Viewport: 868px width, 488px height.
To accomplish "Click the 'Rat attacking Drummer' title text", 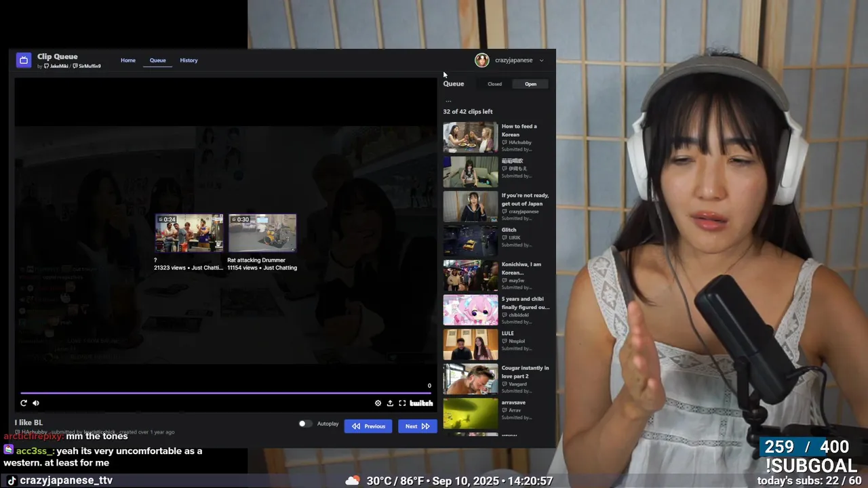I will tap(256, 260).
